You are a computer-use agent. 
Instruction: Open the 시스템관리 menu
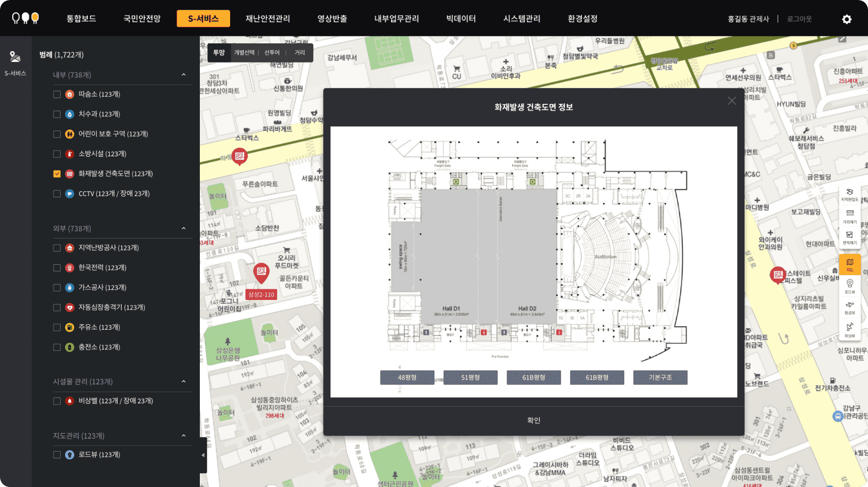click(522, 19)
